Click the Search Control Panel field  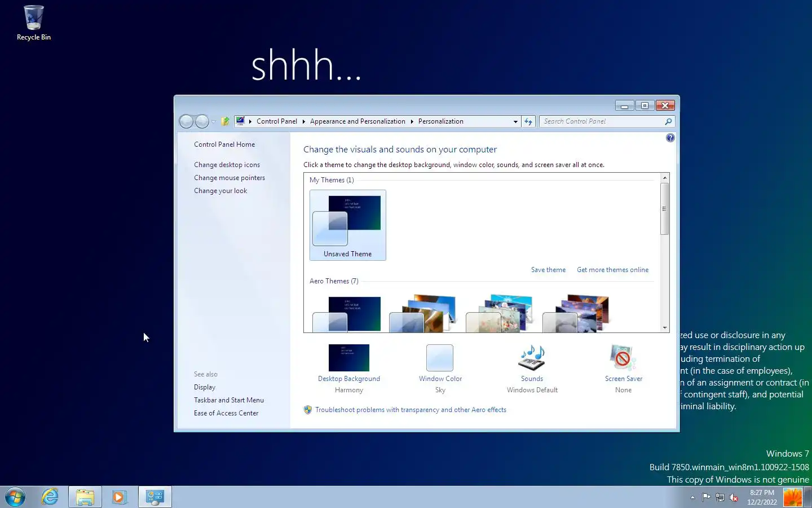point(602,121)
